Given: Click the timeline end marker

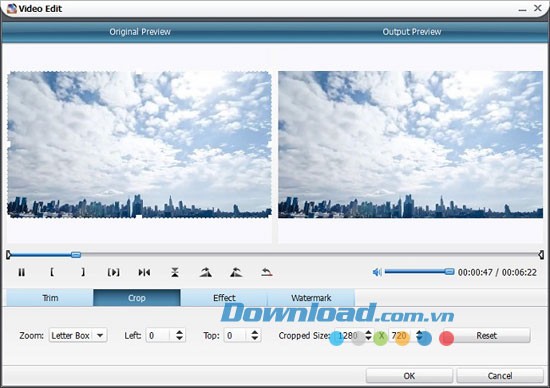Looking at the screenshot, I should tap(541, 255).
